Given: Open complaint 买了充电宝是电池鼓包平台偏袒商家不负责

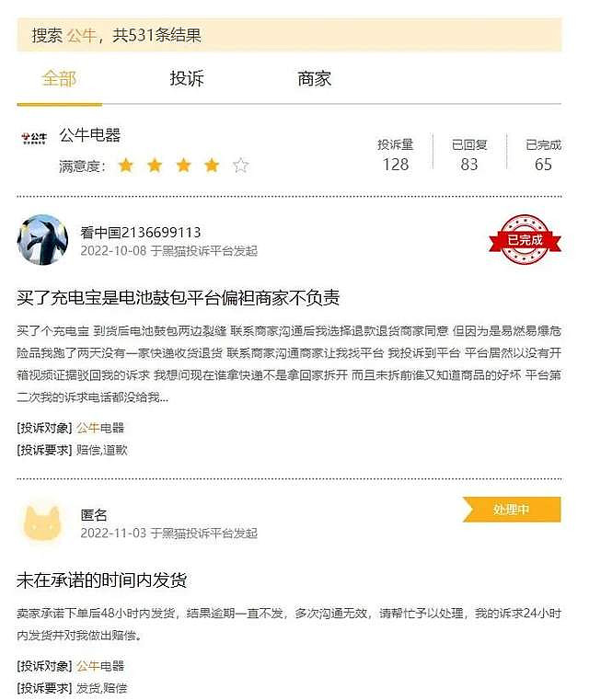Looking at the screenshot, I should click(x=179, y=298).
